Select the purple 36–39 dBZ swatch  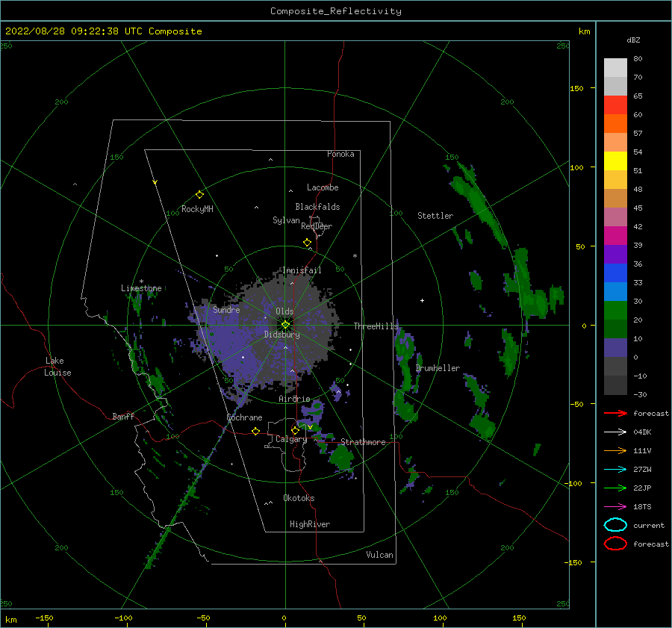coord(615,255)
